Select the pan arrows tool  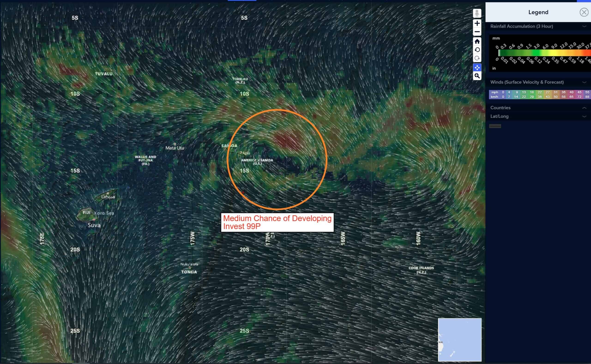[477, 68]
